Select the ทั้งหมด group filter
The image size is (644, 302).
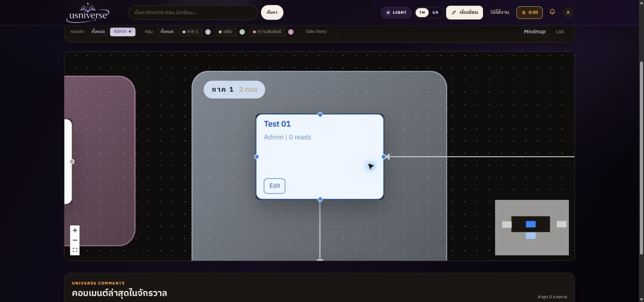[167, 32]
